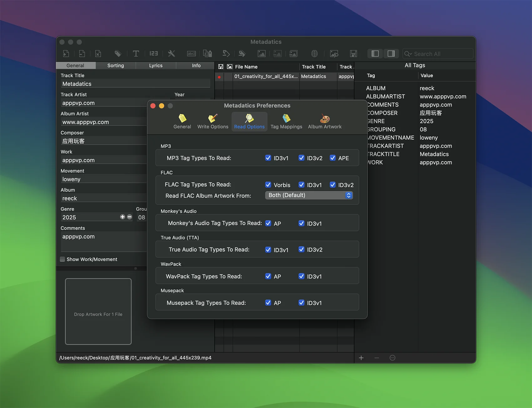Select the 01_creativity_for_all file row
Image resolution: width=532 pixels, height=408 pixels.
tap(284, 76)
